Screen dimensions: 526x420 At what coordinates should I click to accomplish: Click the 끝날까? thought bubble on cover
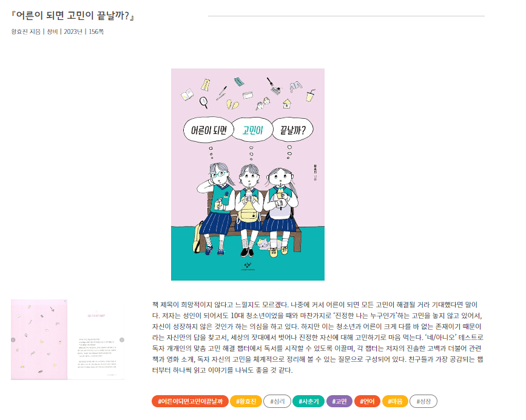(293, 130)
